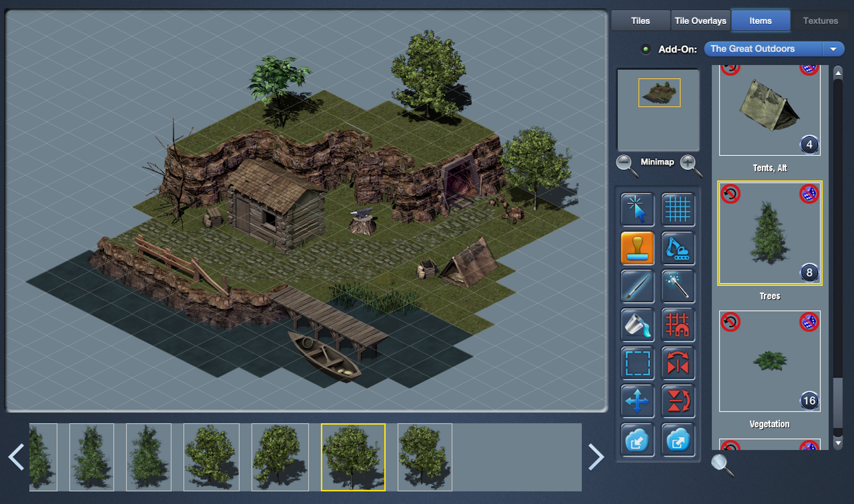The height and width of the screenshot is (504, 854).
Task: Zoom out the minimap
Action: (x=626, y=164)
